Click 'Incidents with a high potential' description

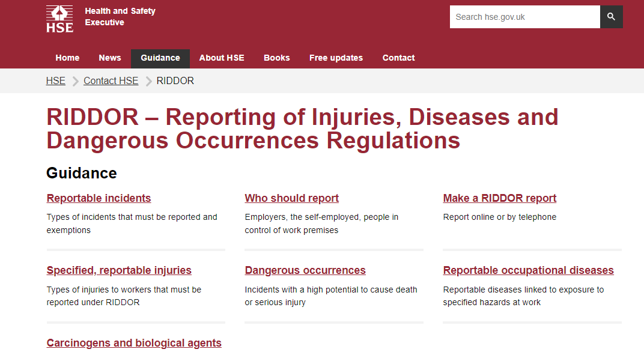(331, 296)
